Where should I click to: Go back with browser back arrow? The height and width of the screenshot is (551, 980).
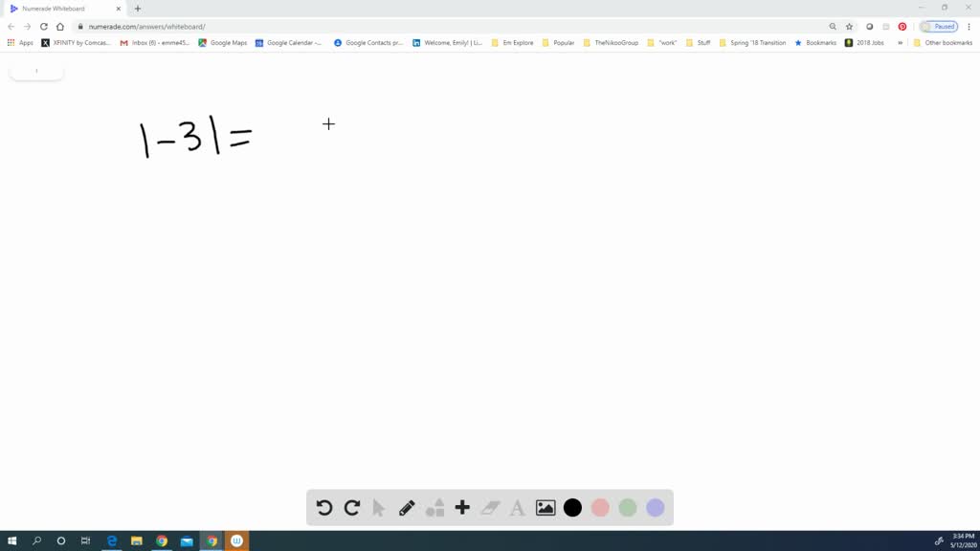click(x=11, y=27)
